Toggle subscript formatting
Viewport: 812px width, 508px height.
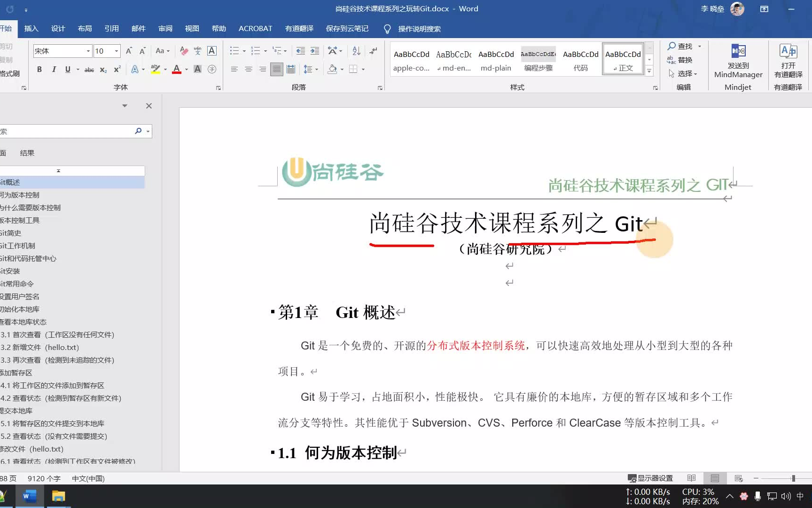[x=103, y=69]
